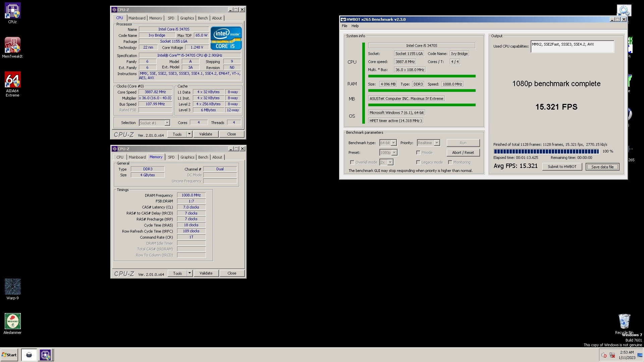This screenshot has width=644, height=362.
Task: Click the bottom CPU-Z window title icon
Action: click(x=115, y=149)
